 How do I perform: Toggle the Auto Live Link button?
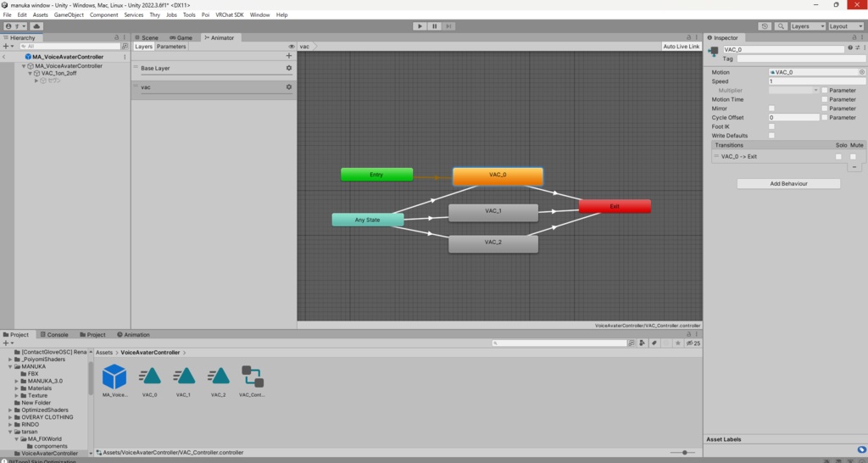coord(681,47)
